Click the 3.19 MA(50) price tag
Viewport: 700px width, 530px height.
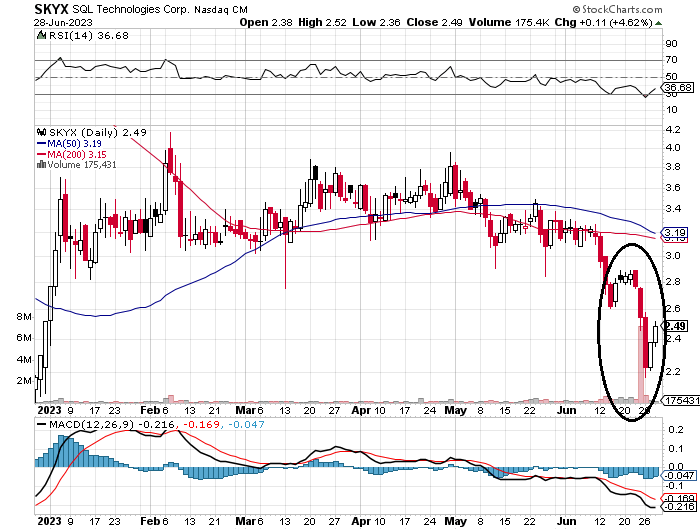pyautogui.click(x=675, y=232)
